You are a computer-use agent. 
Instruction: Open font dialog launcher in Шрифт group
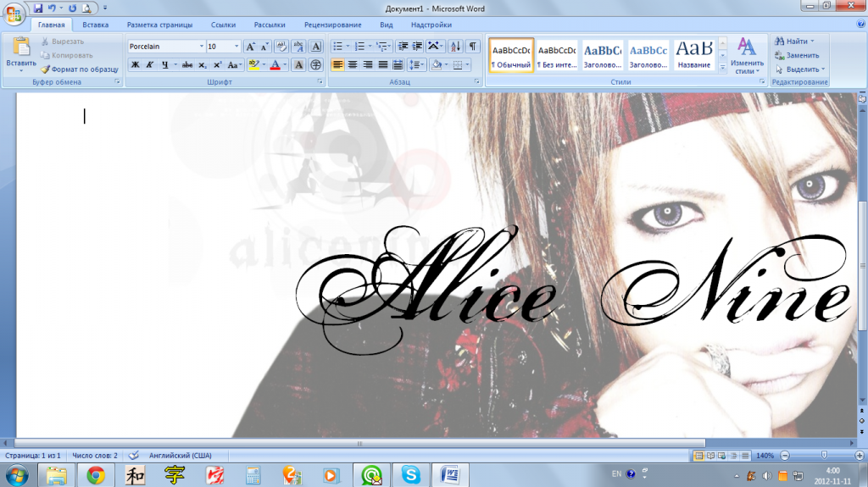click(320, 82)
